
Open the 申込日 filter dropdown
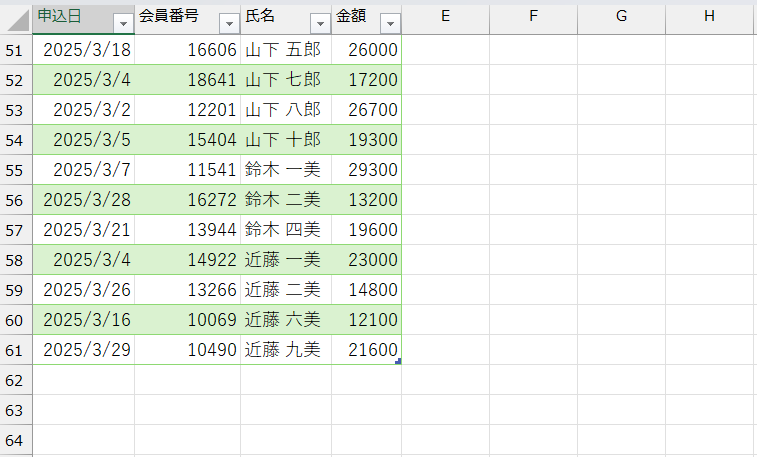coord(124,23)
